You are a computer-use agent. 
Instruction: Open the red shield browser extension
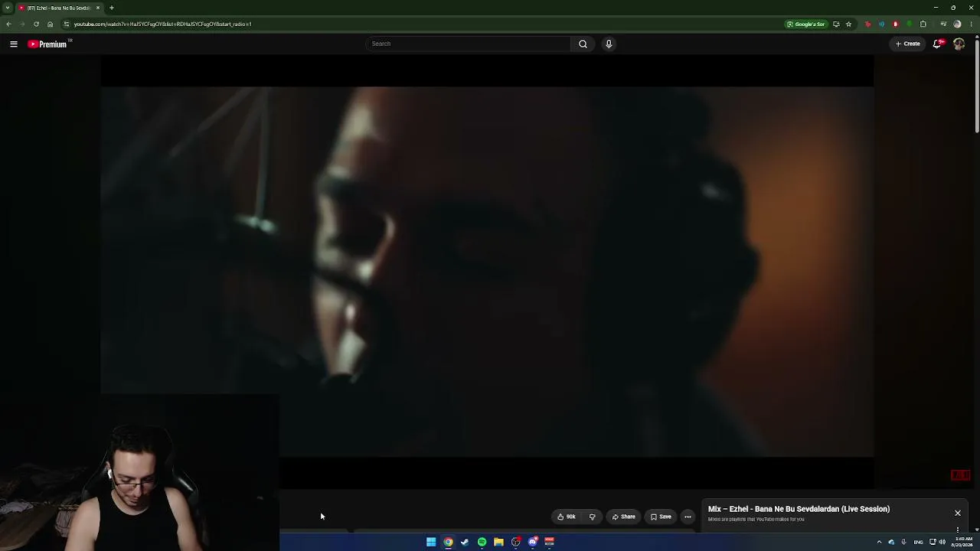click(895, 24)
